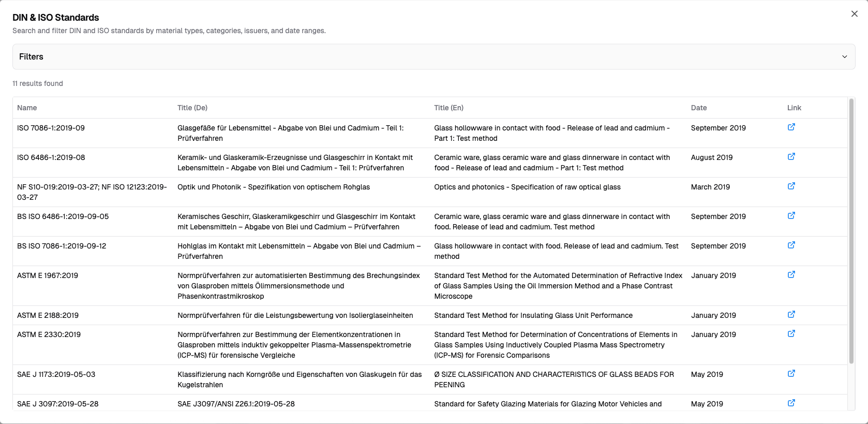Click the Title (De) column header
868x424 pixels.
192,108
